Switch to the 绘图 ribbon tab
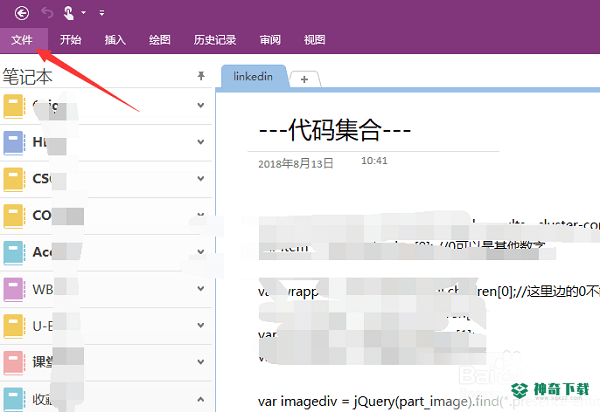The height and width of the screenshot is (412, 600). point(160,40)
